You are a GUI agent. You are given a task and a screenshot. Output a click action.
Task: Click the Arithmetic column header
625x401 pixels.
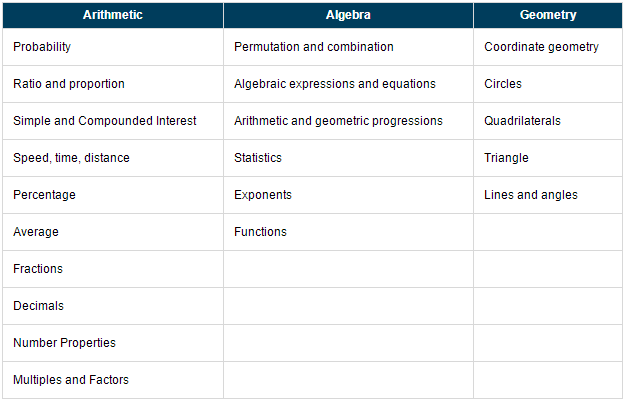click(113, 15)
